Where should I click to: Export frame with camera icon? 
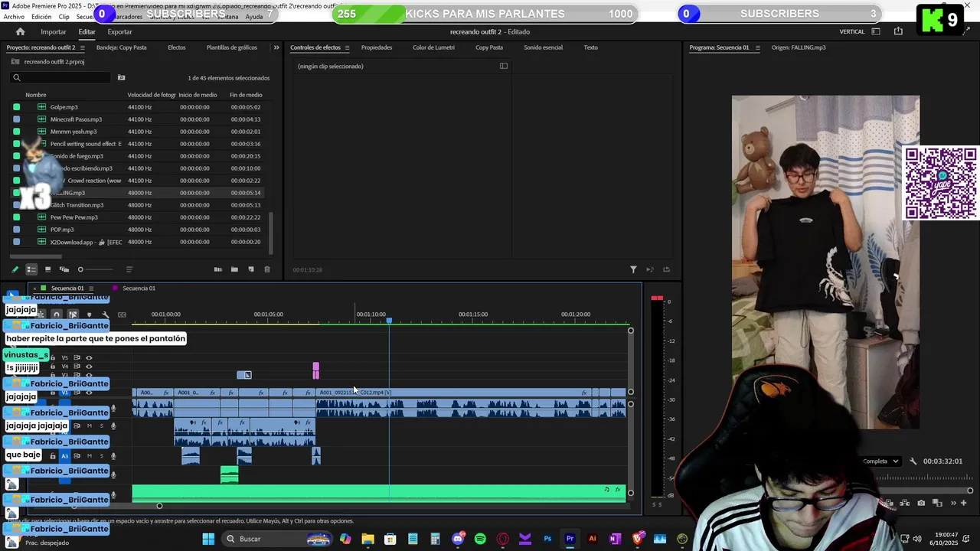921,503
